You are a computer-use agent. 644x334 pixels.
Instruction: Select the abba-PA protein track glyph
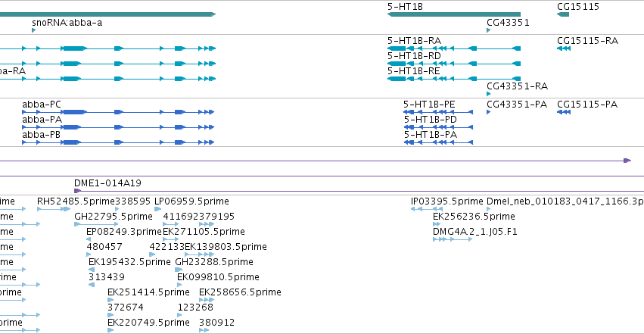118,127
